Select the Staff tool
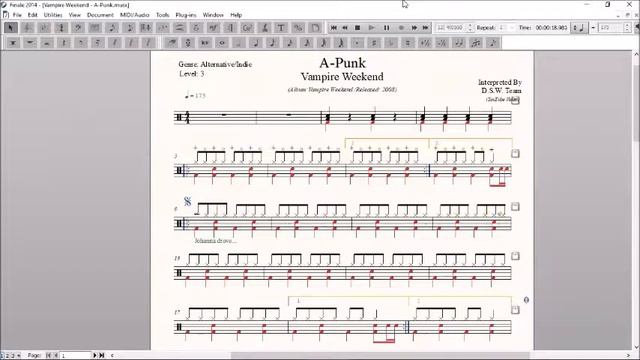Image resolution: width=640 pixels, height=360 pixels. click(27, 28)
